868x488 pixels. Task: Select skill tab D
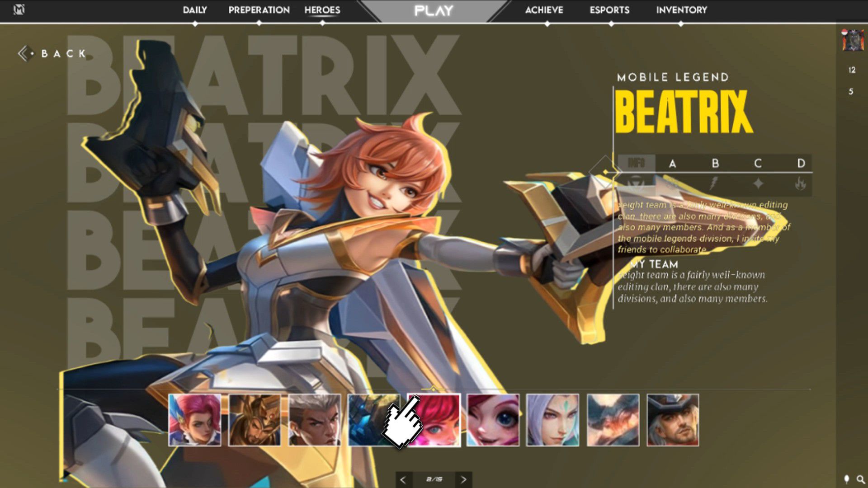pos(801,164)
